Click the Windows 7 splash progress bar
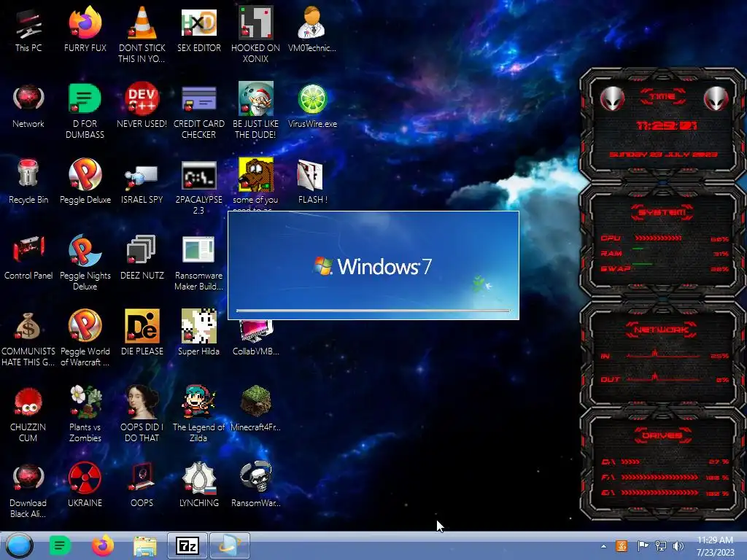This screenshot has width=747, height=560. [373, 311]
